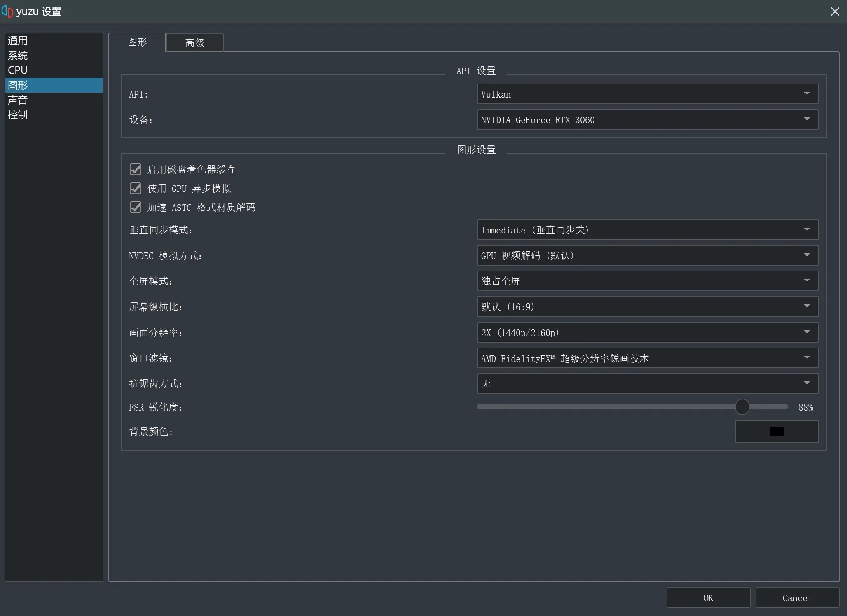Viewport: 847px width, 616px height.
Task: Open the 窗口滤镜 dropdown showing AMD FidelityFX
Action: [x=648, y=358]
